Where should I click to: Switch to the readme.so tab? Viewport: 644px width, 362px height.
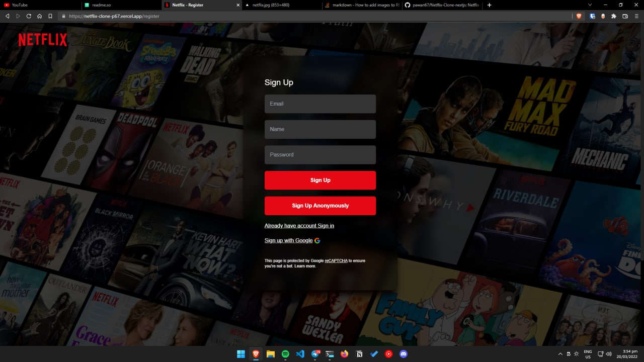[121, 5]
